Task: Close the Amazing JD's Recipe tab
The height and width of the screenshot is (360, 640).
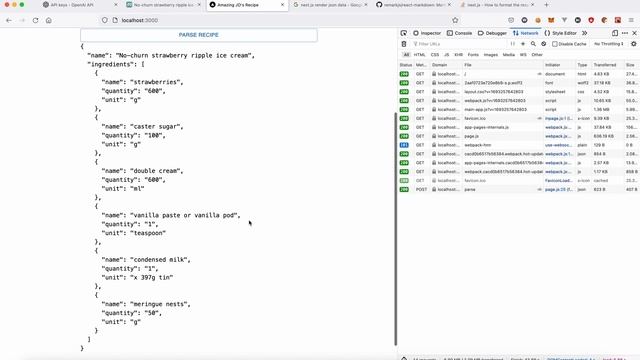Action: point(282,5)
